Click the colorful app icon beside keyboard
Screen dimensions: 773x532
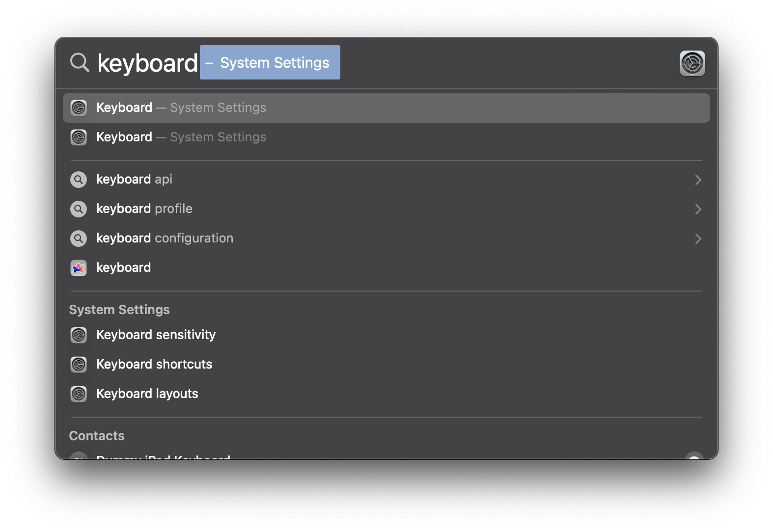coord(79,268)
